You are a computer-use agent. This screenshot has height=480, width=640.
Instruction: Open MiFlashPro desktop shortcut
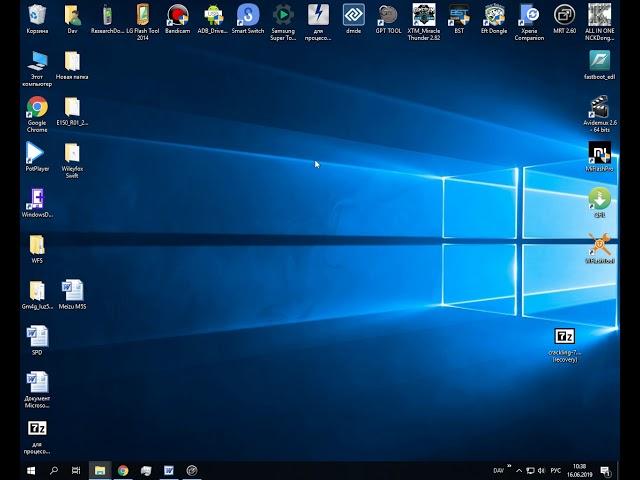click(x=600, y=156)
